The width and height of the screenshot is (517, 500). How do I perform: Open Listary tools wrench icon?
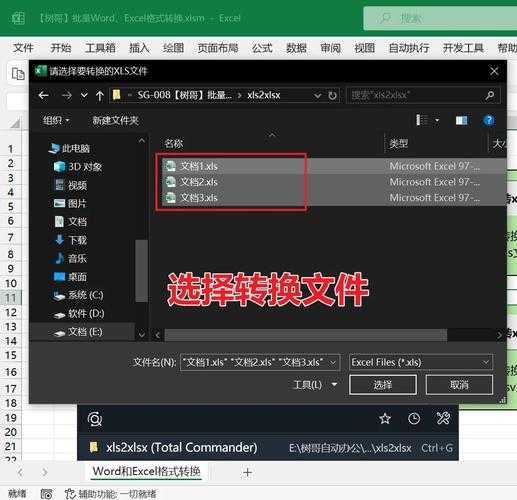443,419
